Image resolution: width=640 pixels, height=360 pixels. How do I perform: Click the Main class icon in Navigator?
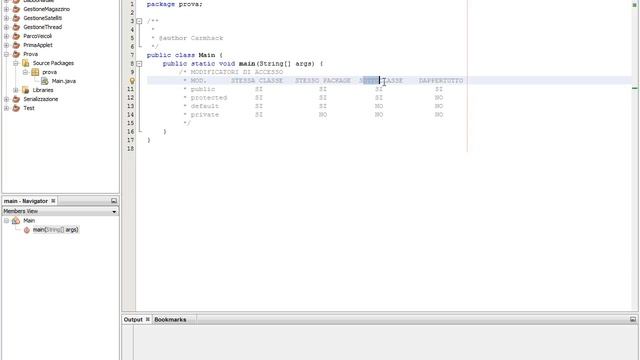coord(16,220)
